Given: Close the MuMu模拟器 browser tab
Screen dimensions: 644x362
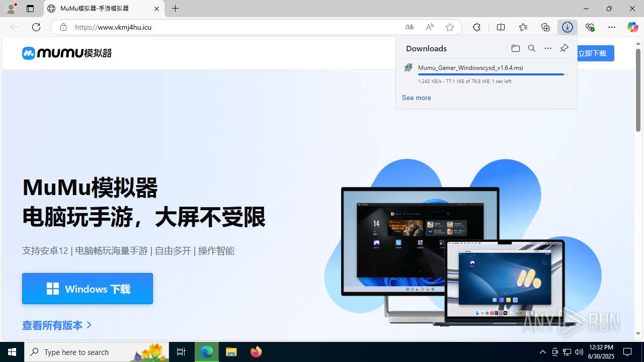Looking at the screenshot, I should coord(156,9).
